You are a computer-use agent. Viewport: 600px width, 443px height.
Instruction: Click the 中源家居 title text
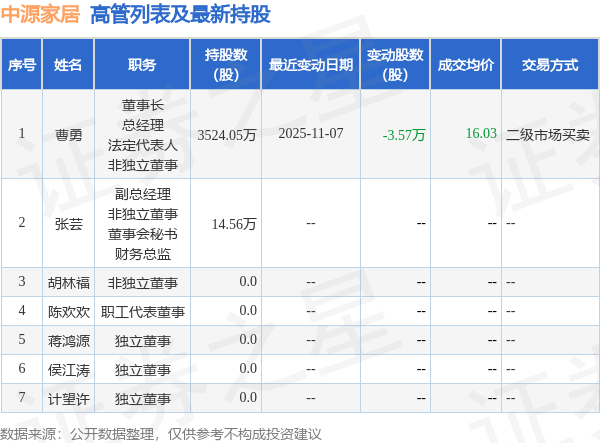click(40, 15)
